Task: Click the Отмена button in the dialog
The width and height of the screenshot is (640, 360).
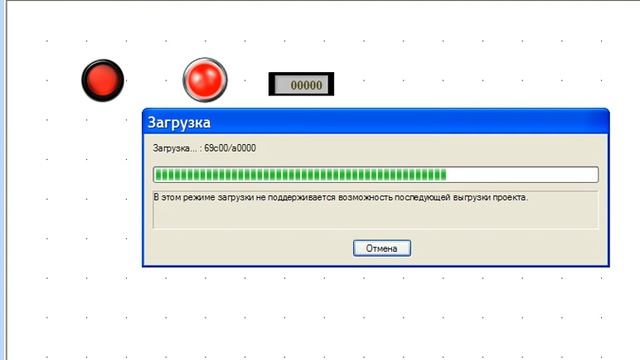Action: click(x=382, y=248)
